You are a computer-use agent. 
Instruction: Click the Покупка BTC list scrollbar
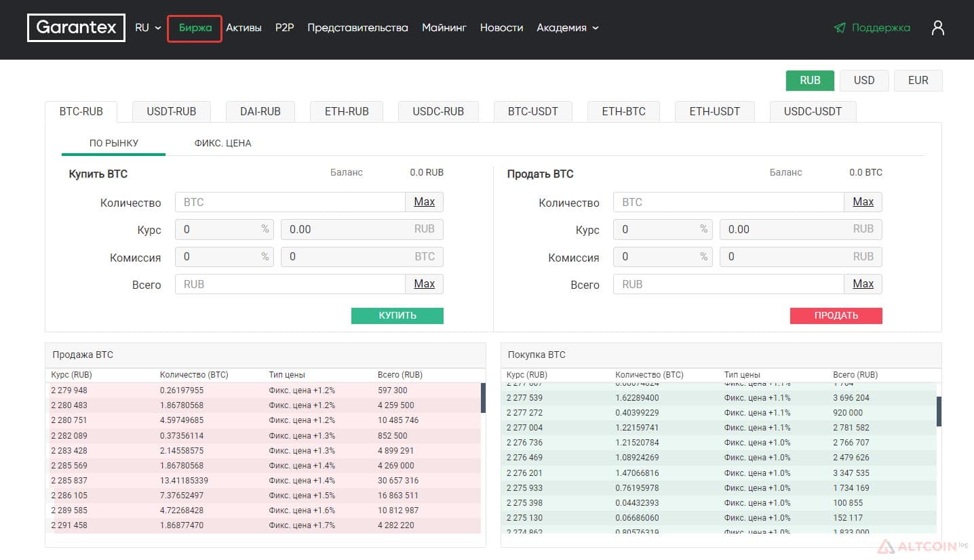coord(939,412)
